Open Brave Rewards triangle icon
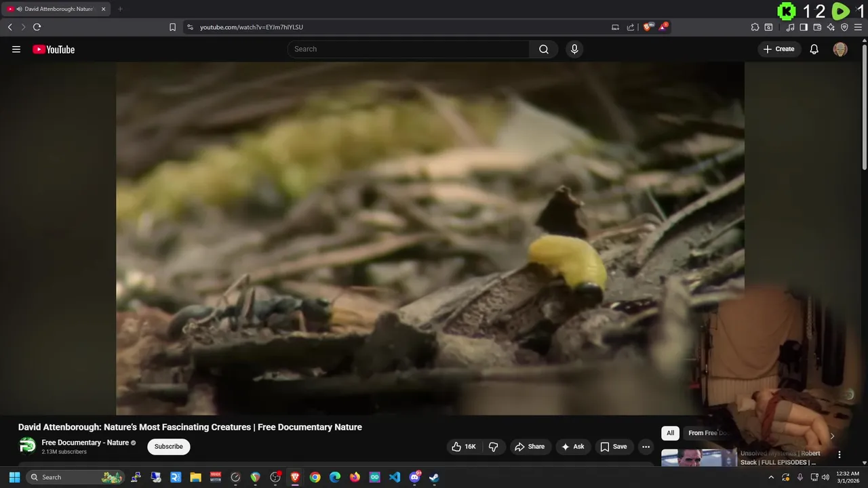Viewport: 868px width, 488px height. point(663,27)
